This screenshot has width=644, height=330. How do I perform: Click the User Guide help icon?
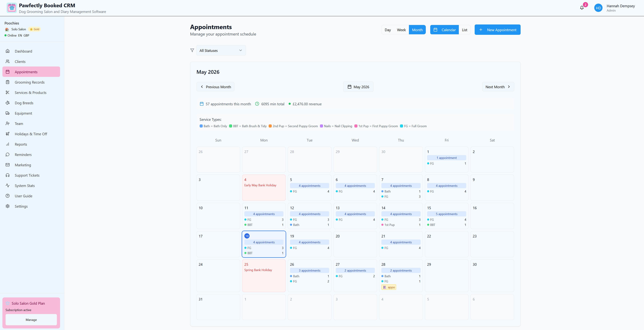tap(8, 196)
